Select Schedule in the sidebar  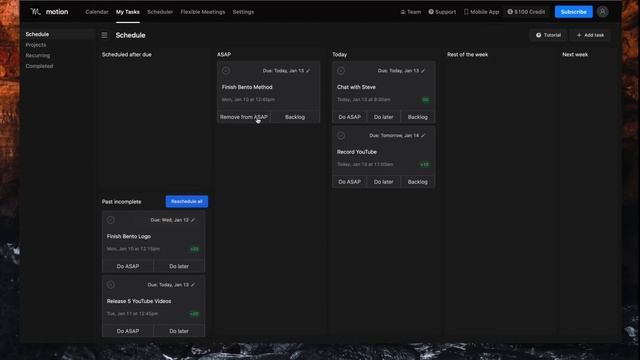click(x=37, y=34)
